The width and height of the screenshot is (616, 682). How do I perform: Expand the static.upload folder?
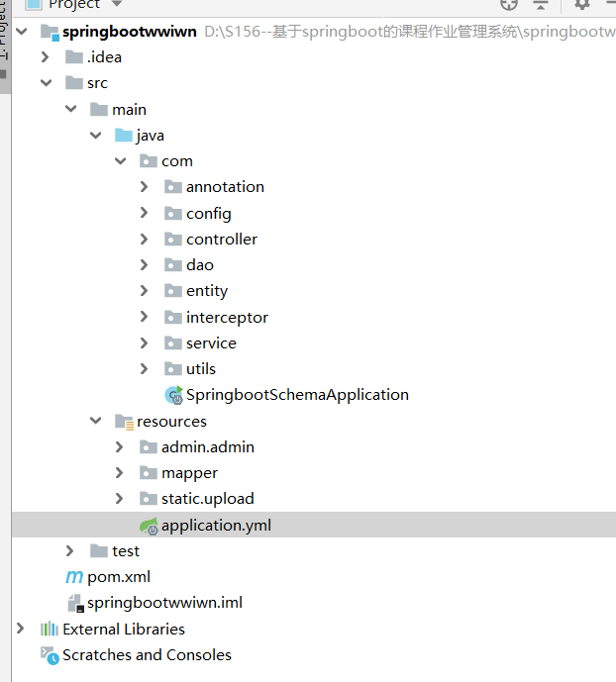click(119, 499)
